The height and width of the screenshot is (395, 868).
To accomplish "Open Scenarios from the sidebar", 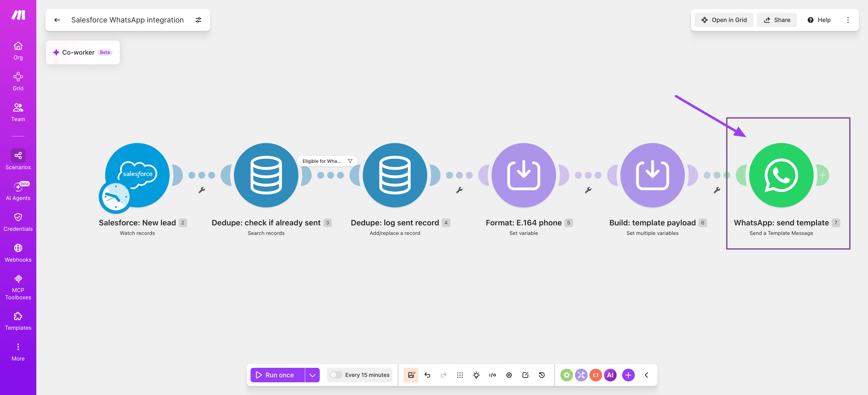I will 18,160.
